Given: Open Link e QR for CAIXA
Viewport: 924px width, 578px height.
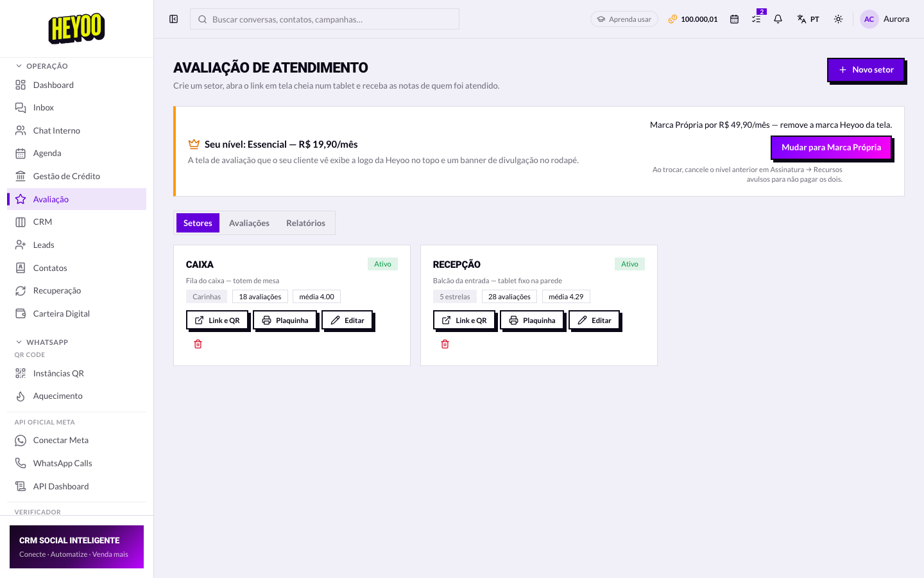Looking at the screenshot, I should pos(217,320).
